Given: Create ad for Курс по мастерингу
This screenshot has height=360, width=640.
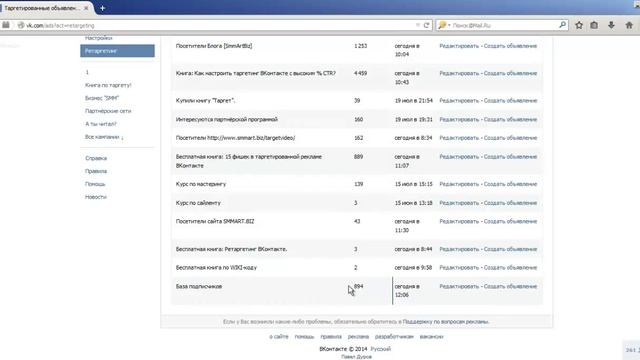Looking at the screenshot, I should pos(510,184).
